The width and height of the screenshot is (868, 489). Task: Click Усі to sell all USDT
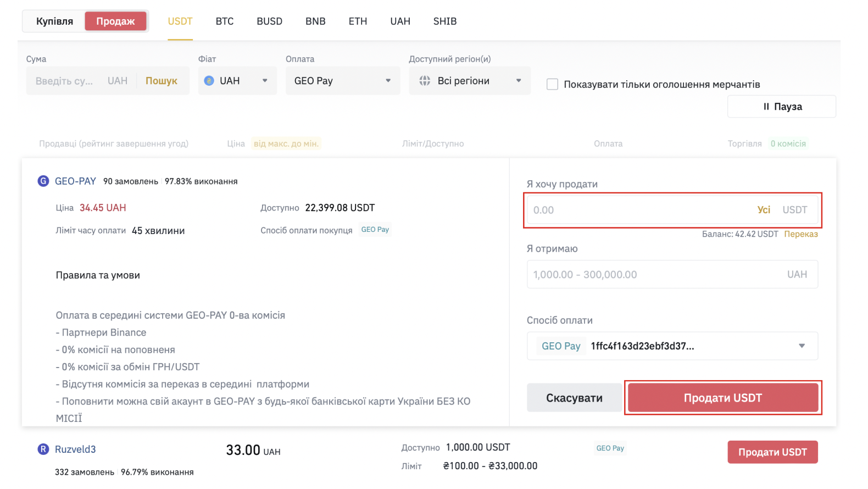tap(764, 210)
